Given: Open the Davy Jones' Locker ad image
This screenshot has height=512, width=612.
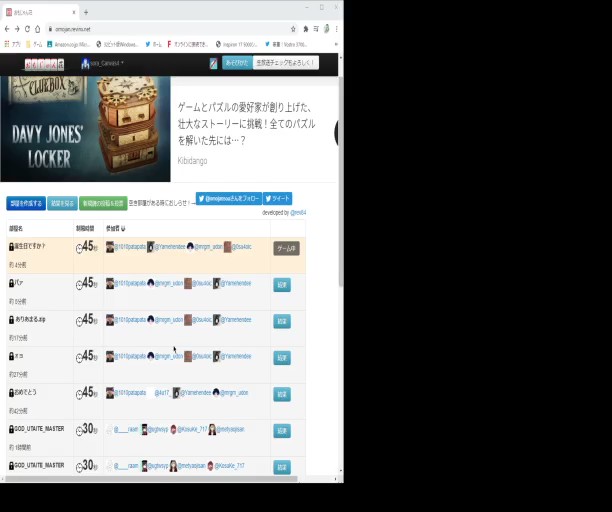Looking at the screenshot, I should coord(85,129).
